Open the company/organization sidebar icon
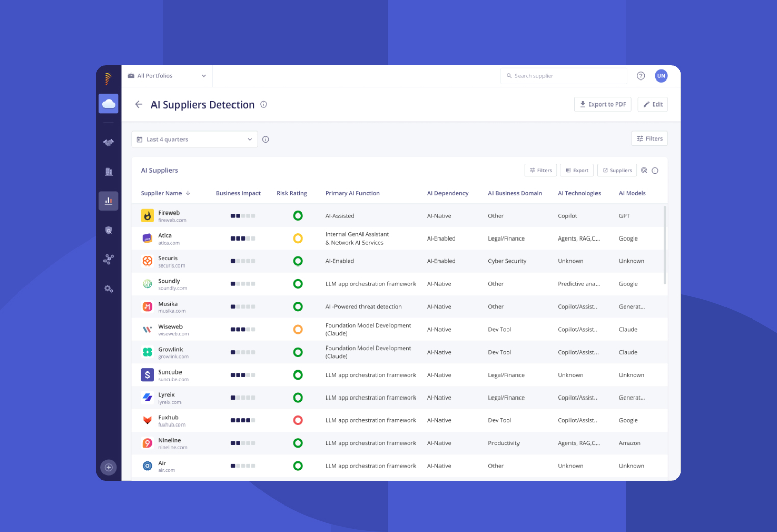777x532 pixels. [108, 172]
